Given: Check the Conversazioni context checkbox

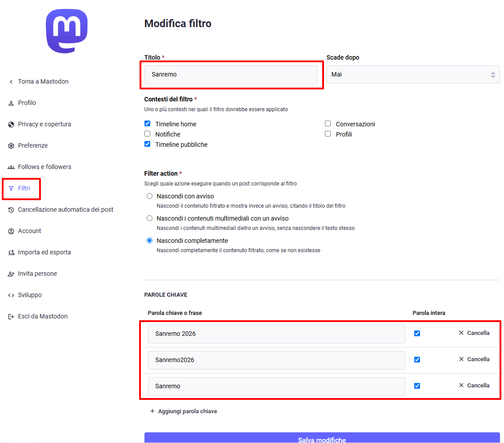Looking at the screenshot, I should [x=328, y=124].
